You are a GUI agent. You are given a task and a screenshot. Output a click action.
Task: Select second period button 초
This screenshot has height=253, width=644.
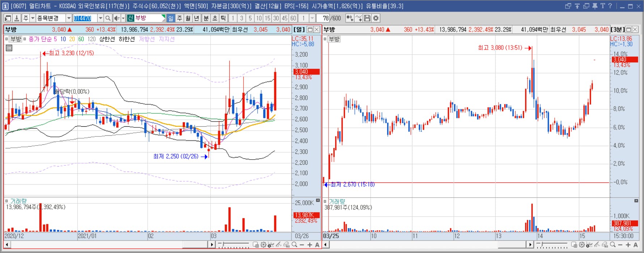tap(215, 18)
